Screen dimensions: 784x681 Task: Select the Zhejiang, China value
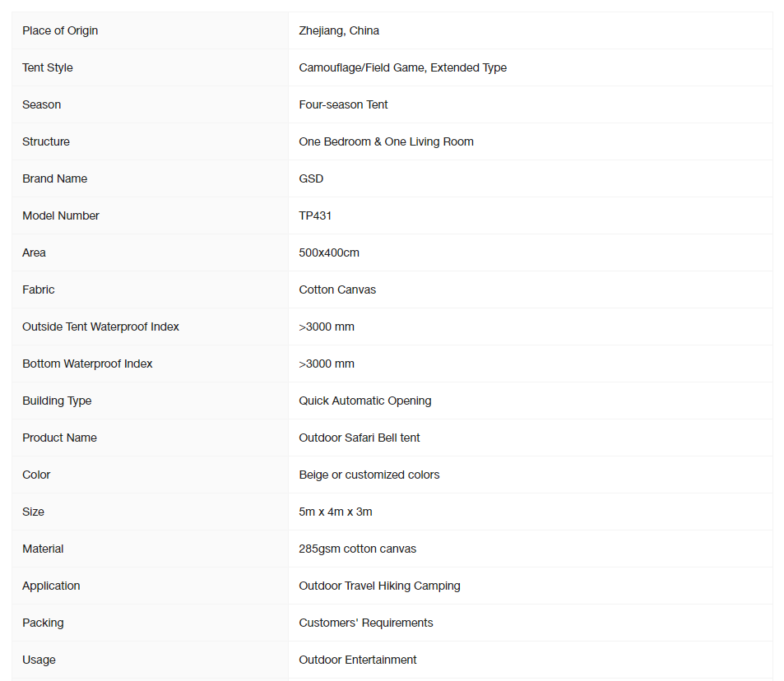pos(339,30)
